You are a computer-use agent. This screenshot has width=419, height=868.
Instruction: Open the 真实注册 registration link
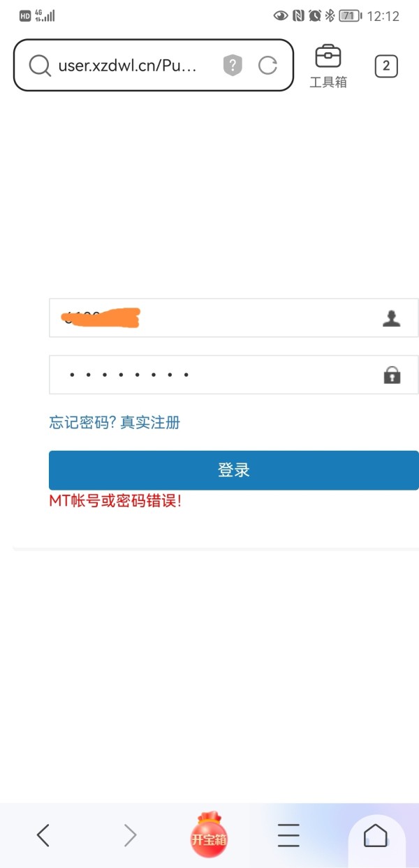150,422
